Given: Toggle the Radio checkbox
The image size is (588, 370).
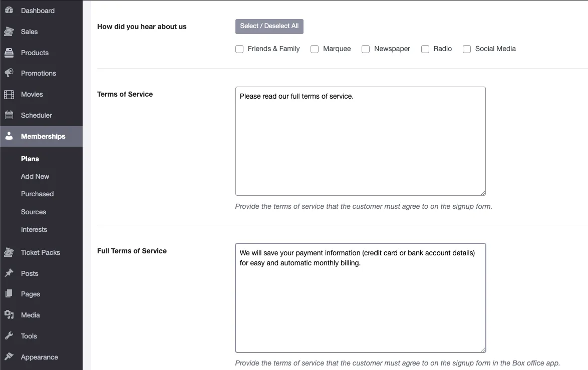Looking at the screenshot, I should [x=425, y=49].
